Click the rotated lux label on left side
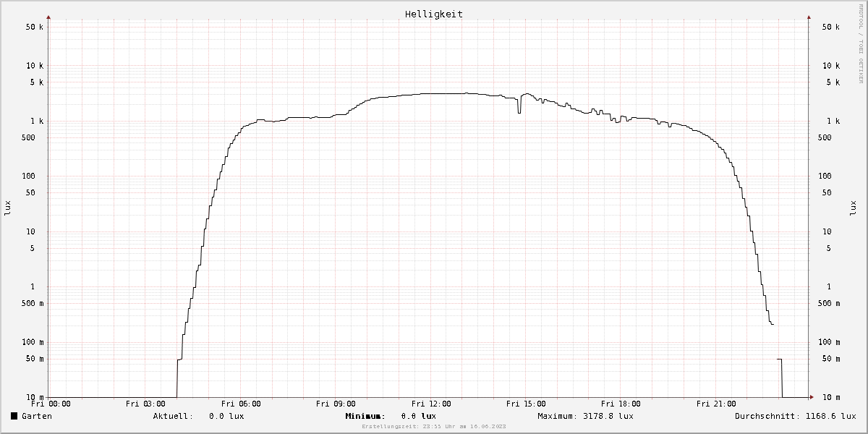868x434 pixels. pyautogui.click(x=7, y=208)
